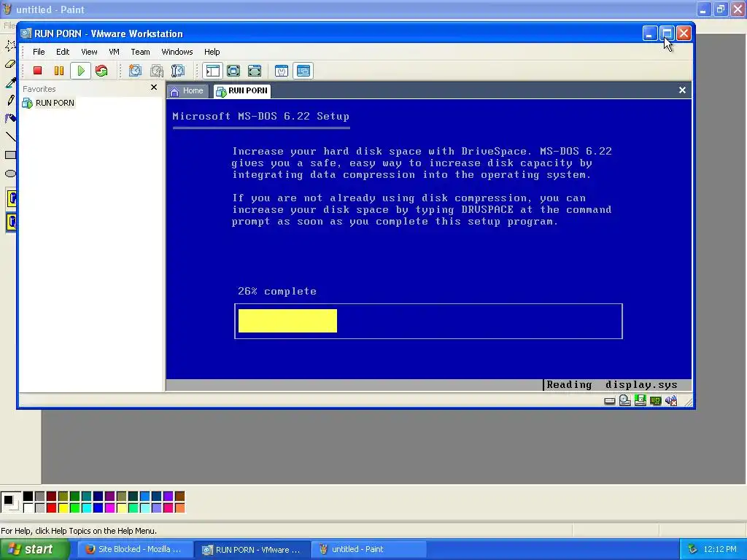
Task: Click the greyed Revert to Snapshot icon
Action: [x=157, y=71]
